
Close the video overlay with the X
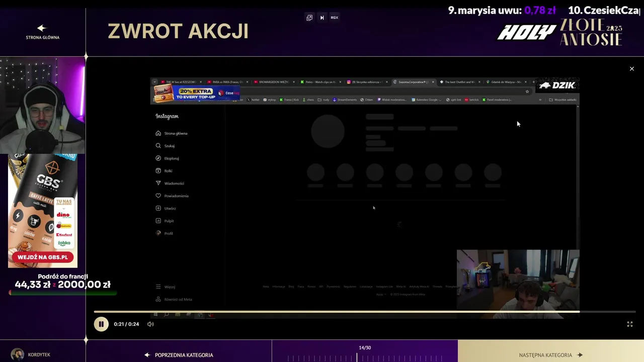point(632,69)
